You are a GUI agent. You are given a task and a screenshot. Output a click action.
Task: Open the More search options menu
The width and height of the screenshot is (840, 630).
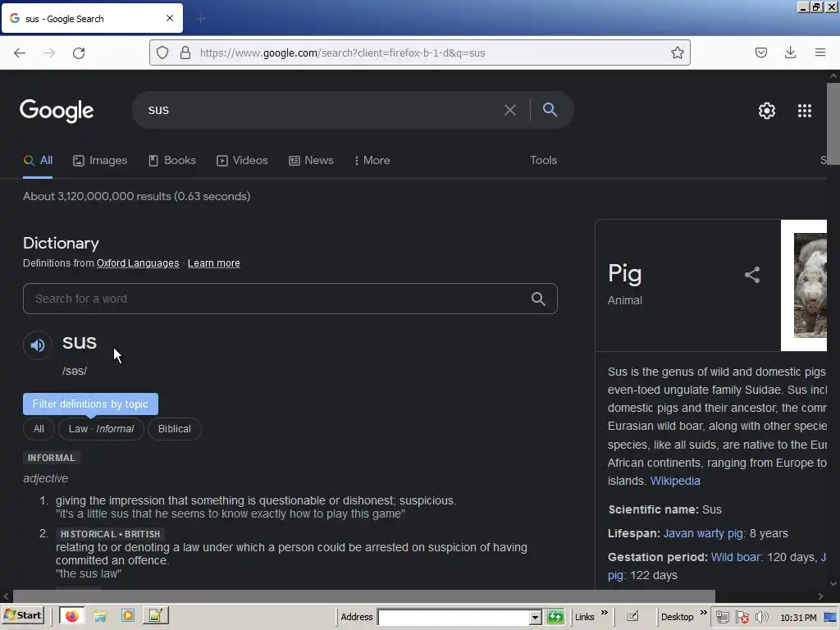372,160
